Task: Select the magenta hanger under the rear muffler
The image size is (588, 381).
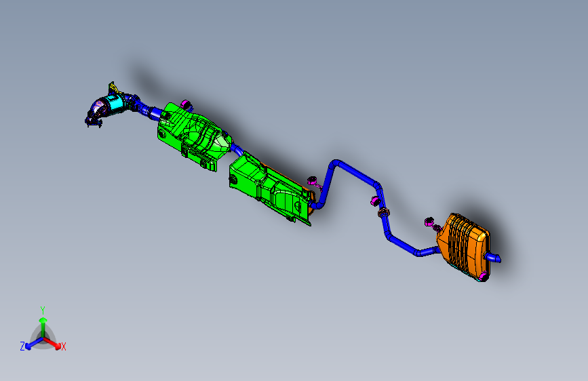Action: coord(484,277)
